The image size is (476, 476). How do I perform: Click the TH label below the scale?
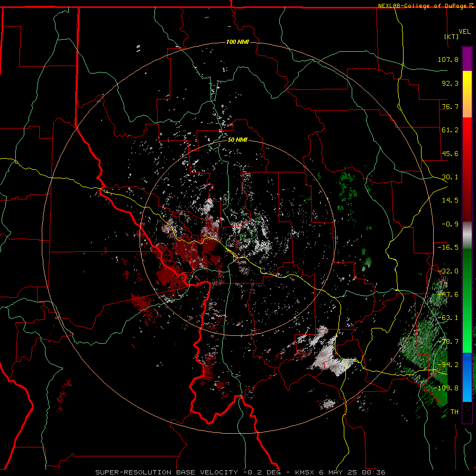(x=454, y=412)
